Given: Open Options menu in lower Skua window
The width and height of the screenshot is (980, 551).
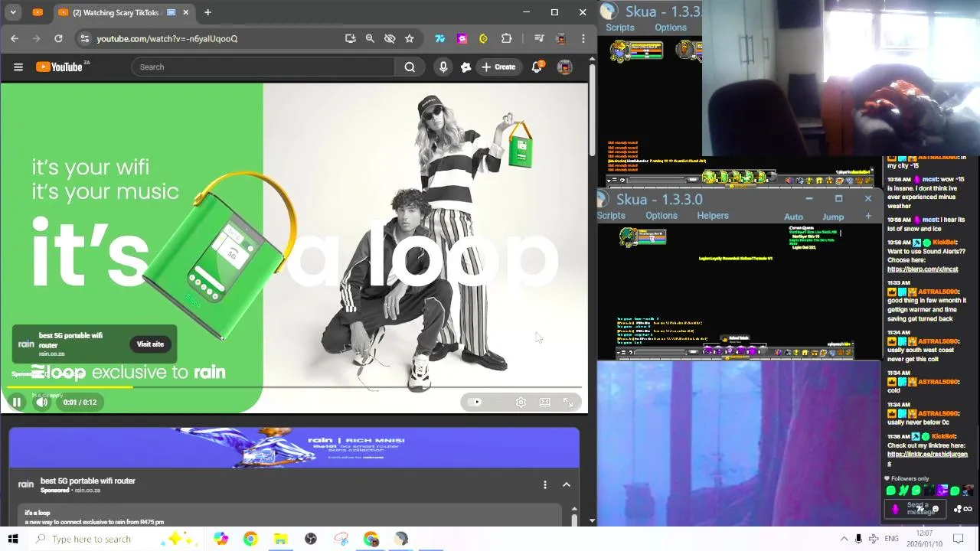Looking at the screenshot, I should (661, 216).
